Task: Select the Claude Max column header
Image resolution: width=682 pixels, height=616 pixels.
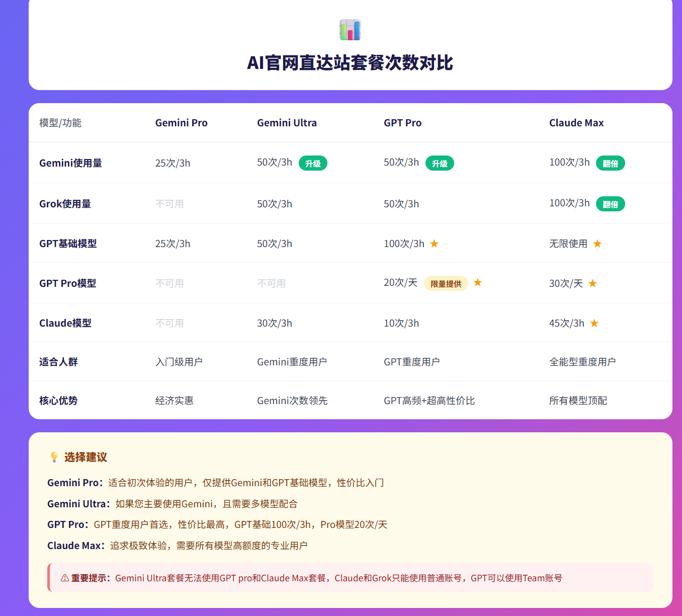Action: tap(576, 123)
